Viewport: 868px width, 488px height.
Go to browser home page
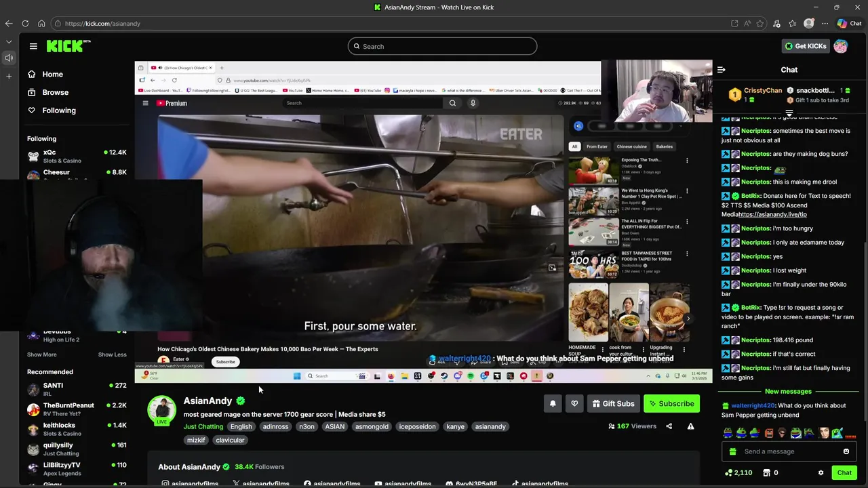(41, 24)
